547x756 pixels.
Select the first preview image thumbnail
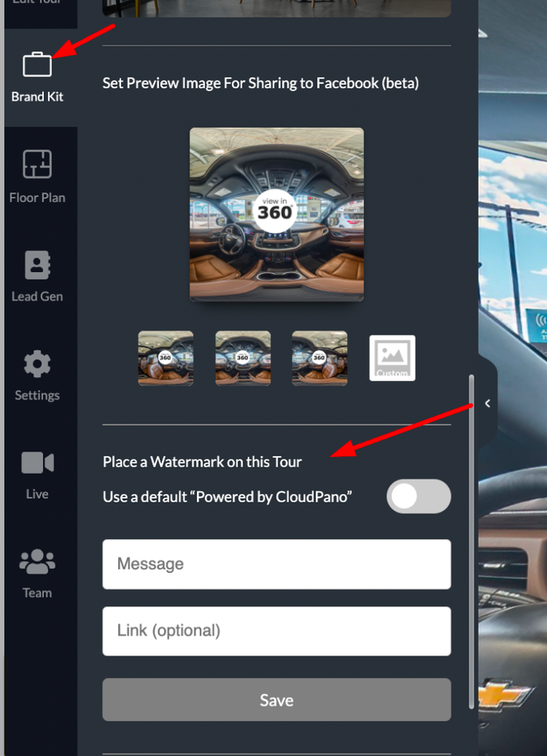[x=166, y=358]
